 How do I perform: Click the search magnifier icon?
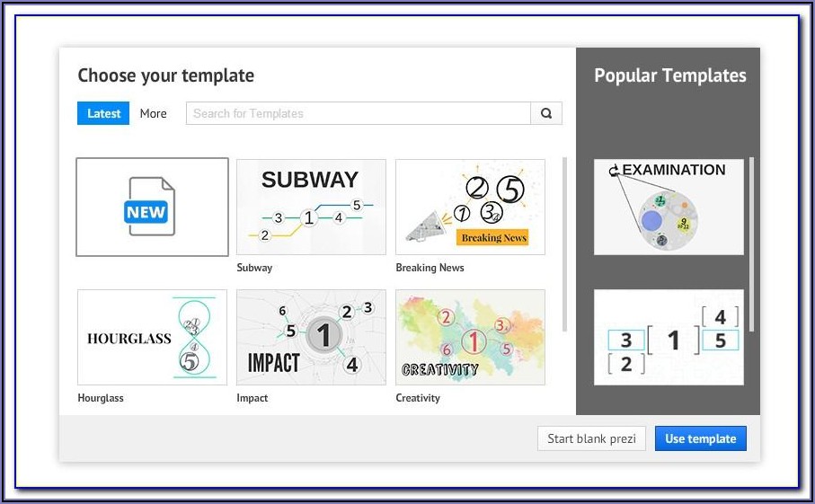tap(546, 113)
